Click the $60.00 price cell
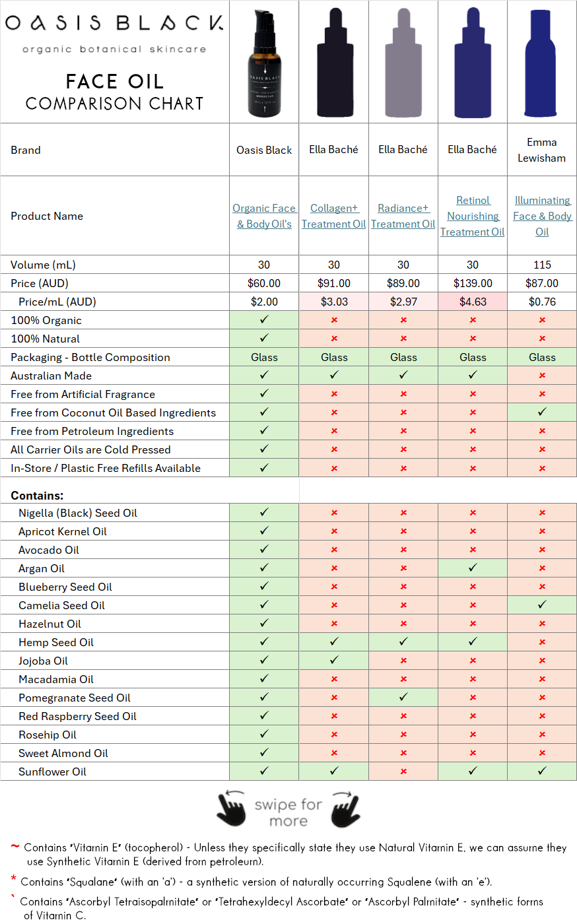Screen dimensions: 577x924 tap(264, 283)
